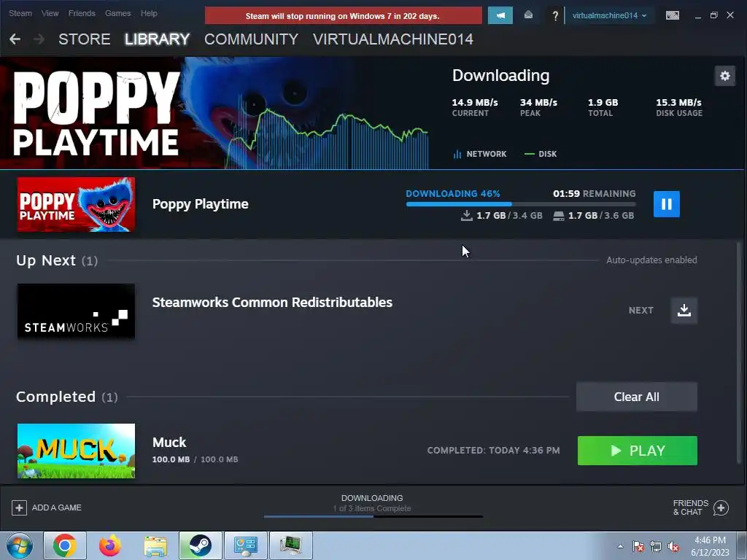Screen dimensions: 747x560
Task: Open the notifications inbox icon
Action: [528, 15]
